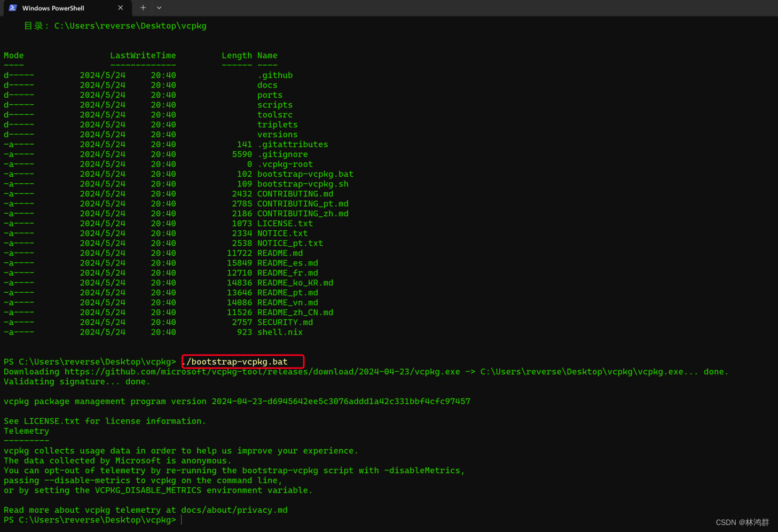Click the vcpkg package management version line
Viewport: 778px width, 532px height.
click(237, 401)
